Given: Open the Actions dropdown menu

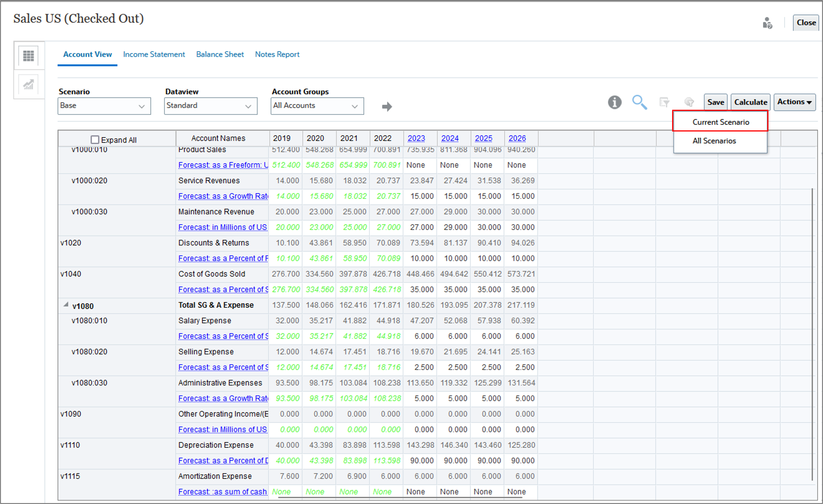Looking at the screenshot, I should click(795, 102).
